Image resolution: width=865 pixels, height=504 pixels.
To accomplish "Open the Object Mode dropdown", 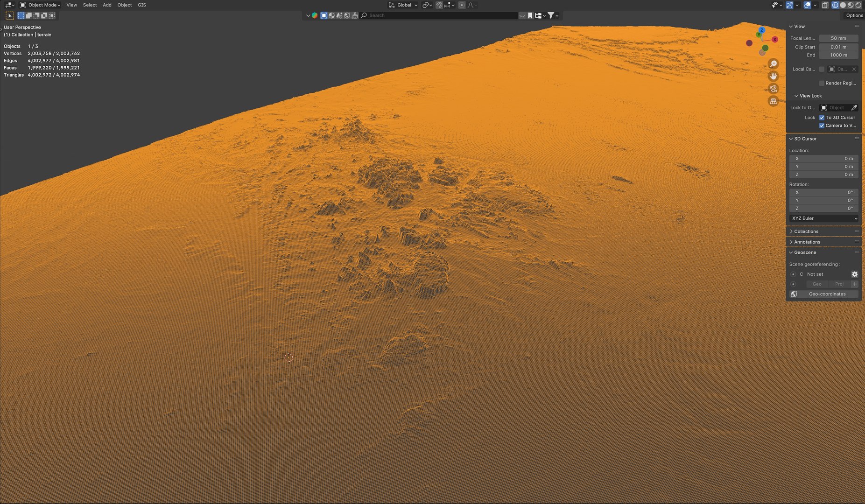I will click(40, 5).
